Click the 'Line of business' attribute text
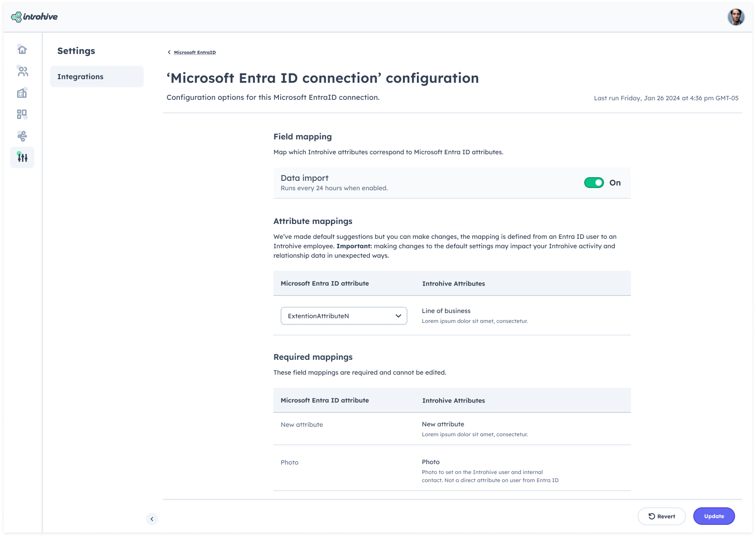Image resolution: width=756 pixels, height=537 pixels. (446, 311)
